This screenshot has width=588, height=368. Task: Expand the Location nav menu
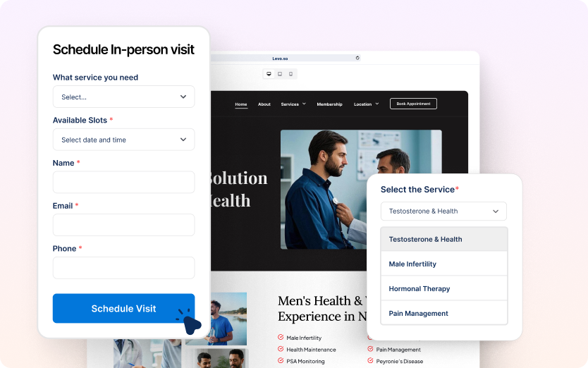click(367, 104)
